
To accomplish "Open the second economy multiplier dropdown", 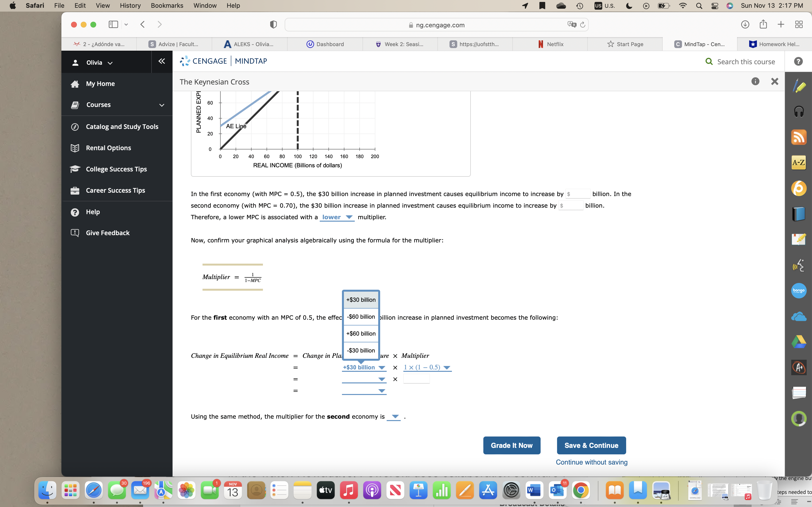I will [394, 416].
